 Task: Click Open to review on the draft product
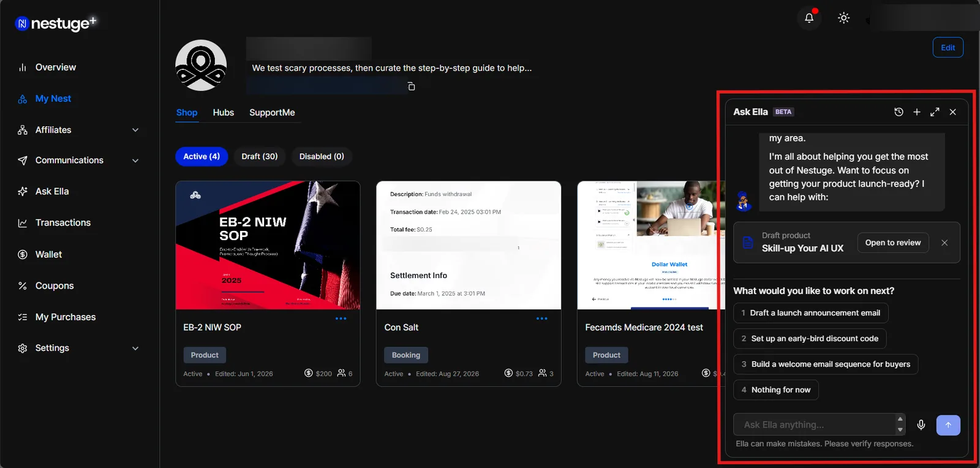(893, 243)
